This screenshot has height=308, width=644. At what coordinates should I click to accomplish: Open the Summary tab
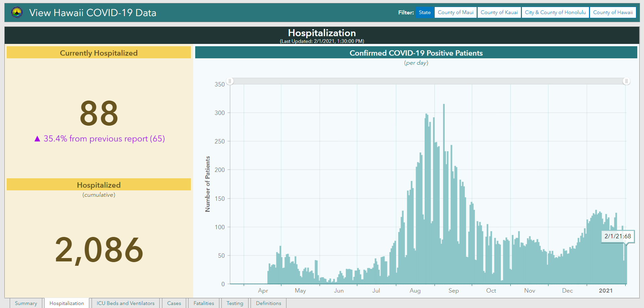click(26, 303)
